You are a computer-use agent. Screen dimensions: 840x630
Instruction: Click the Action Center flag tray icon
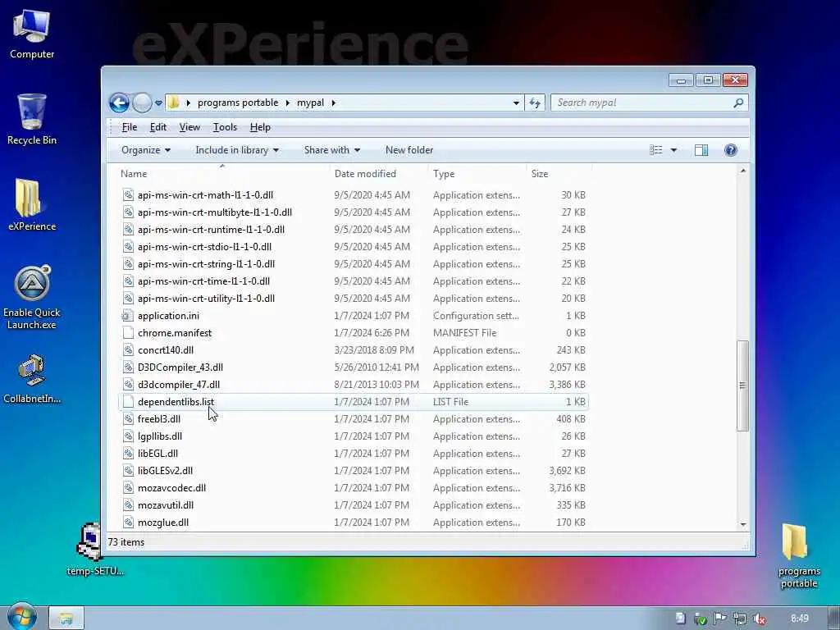pyautogui.click(x=720, y=619)
